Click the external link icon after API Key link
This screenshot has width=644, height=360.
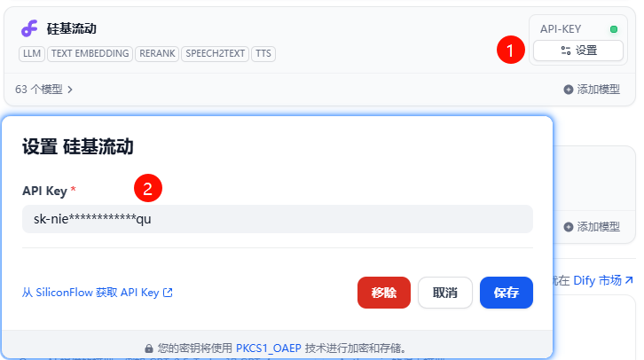pos(168,293)
